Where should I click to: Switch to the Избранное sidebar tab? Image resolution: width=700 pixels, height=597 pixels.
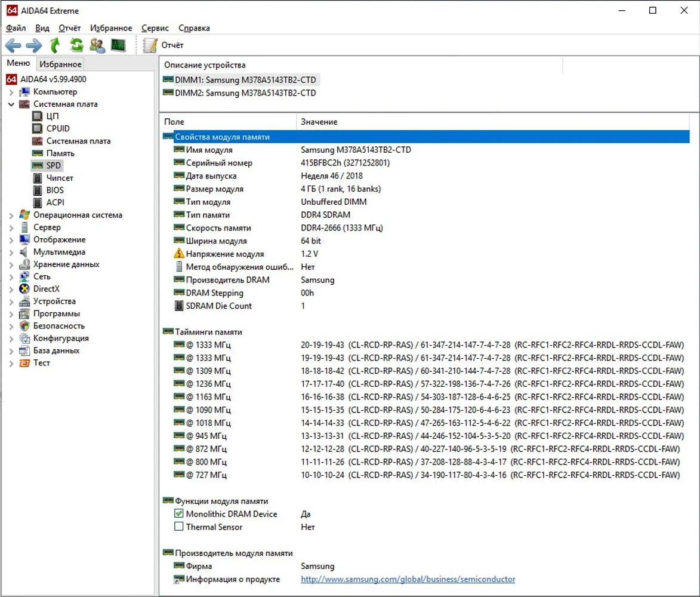60,64
